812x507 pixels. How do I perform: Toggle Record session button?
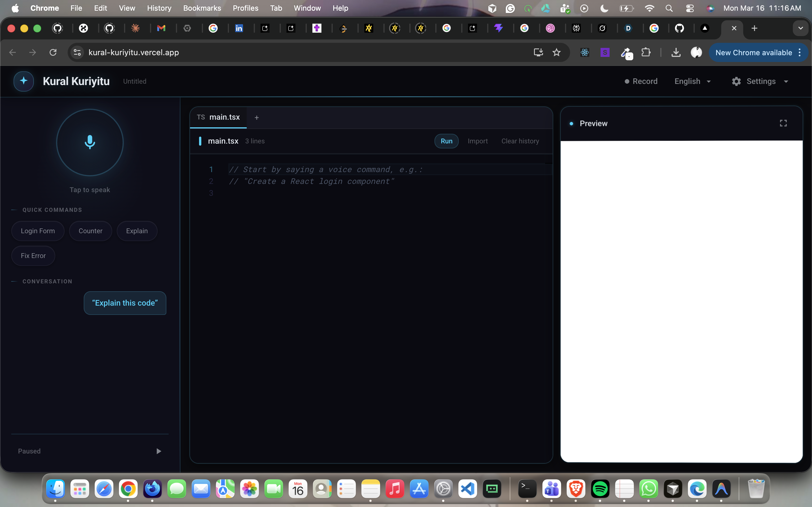click(x=641, y=81)
